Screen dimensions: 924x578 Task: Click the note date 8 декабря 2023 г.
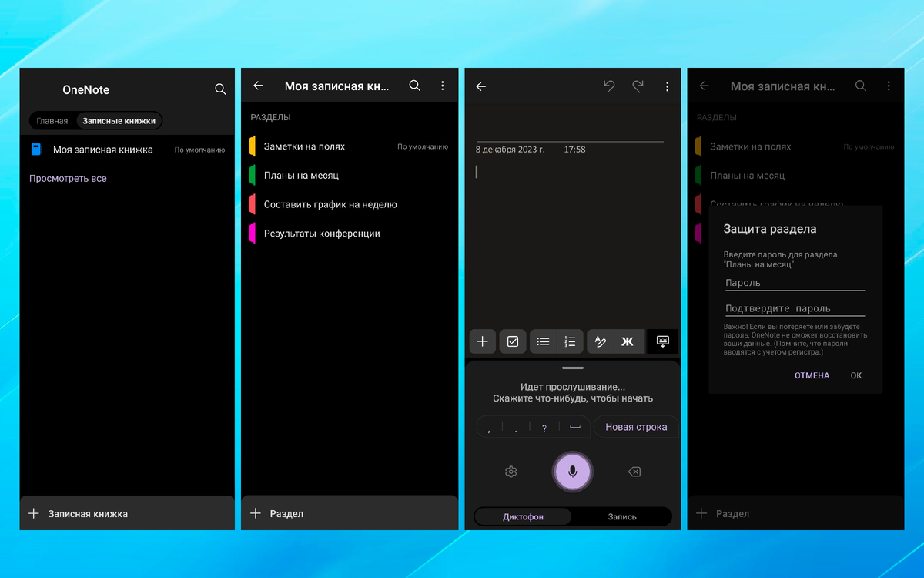pos(510,150)
